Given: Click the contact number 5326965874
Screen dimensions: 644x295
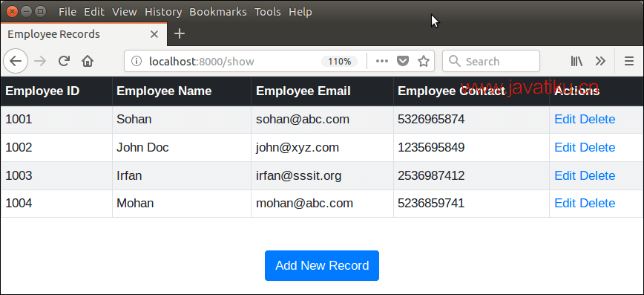Looking at the screenshot, I should (x=431, y=120).
